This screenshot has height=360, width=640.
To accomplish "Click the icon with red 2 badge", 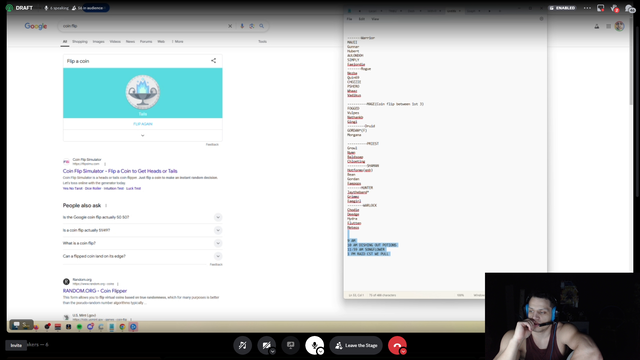I will tap(615, 8).
